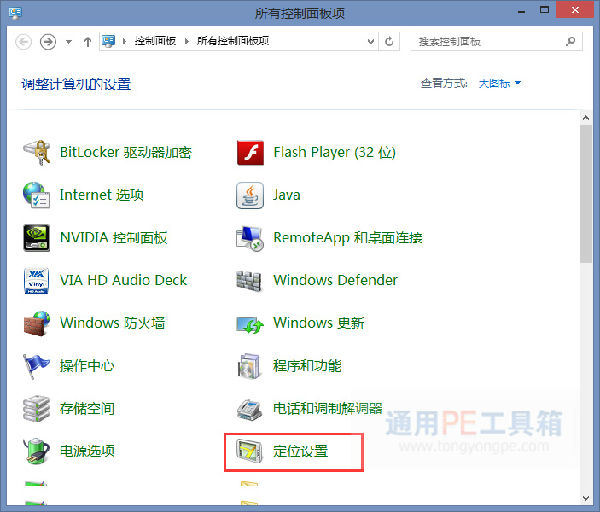
Task: Click the VIA HD Audio Deck icon
Action: [x=36, y=281]
